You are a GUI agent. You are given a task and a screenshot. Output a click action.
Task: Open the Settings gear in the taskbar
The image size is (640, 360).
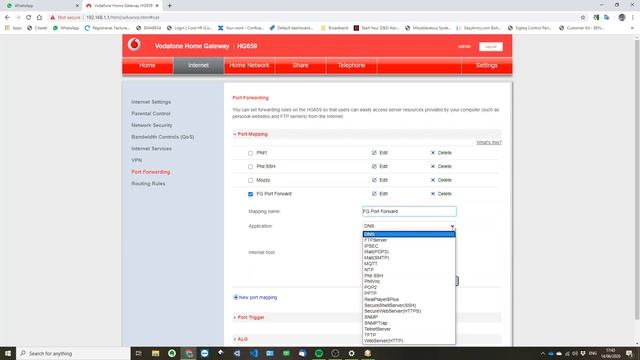351,353
